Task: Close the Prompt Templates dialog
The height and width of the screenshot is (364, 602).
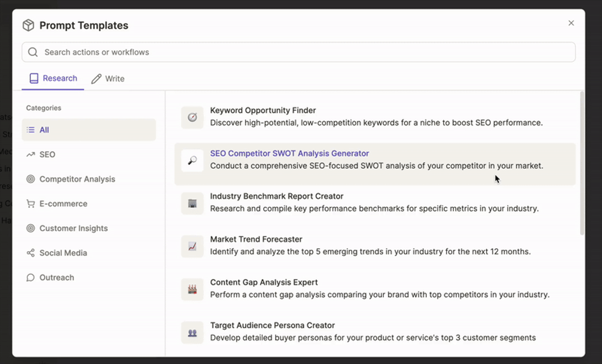Action: 571,23
